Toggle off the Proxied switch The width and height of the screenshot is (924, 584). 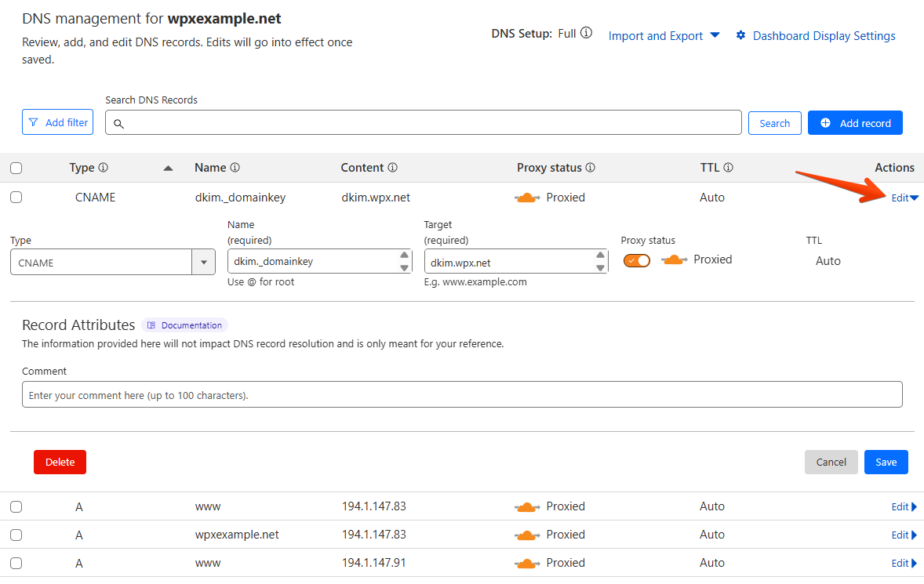pos(637,260)
